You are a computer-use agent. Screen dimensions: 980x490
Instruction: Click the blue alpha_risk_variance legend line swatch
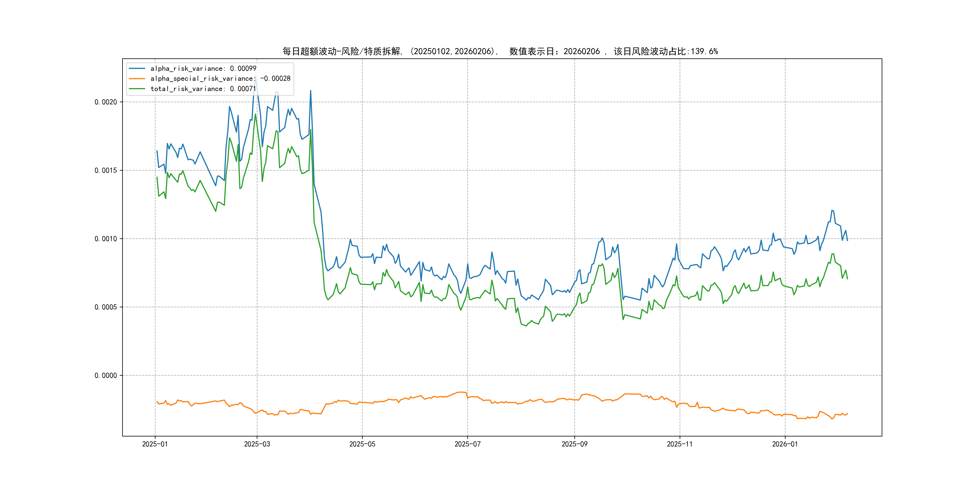point(137,68)
